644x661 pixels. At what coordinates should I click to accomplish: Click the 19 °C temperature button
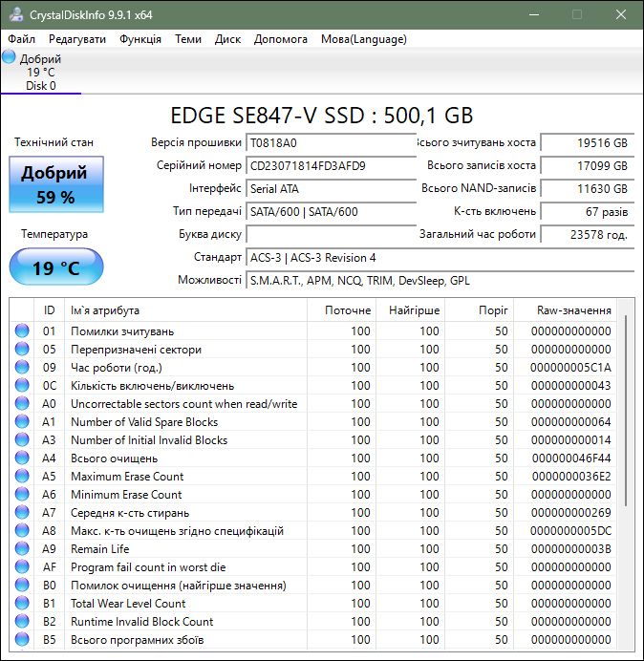click(56, 267)
